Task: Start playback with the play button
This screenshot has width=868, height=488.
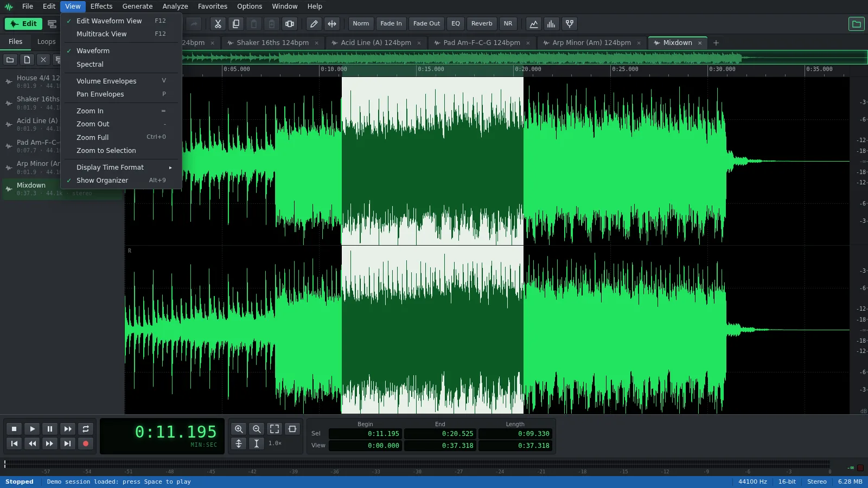Action: pos(33,429)
